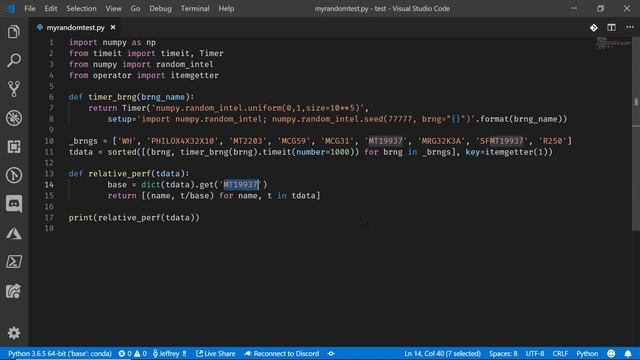Click 'itemgetter' import on line 4

(194, 75)
